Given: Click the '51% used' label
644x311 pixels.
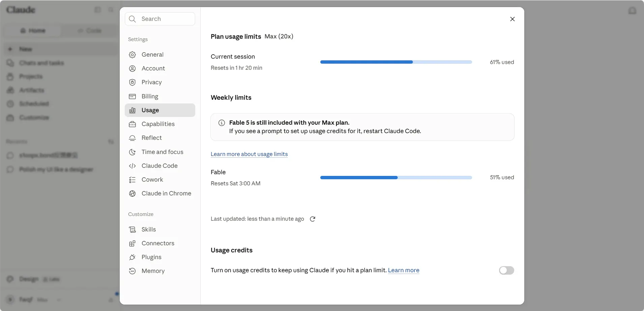Looking at the screenshot, I should coord(502,177).
